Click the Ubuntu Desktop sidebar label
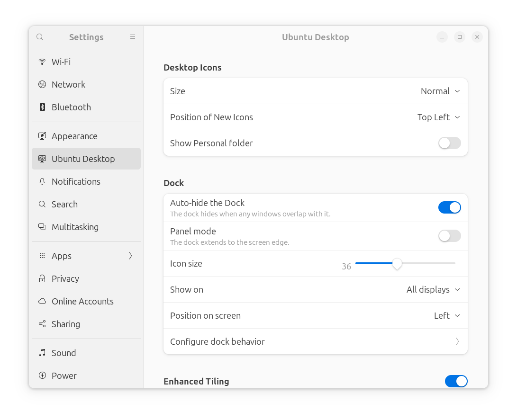This screenshot has width=517, height=420. point(83,159)
